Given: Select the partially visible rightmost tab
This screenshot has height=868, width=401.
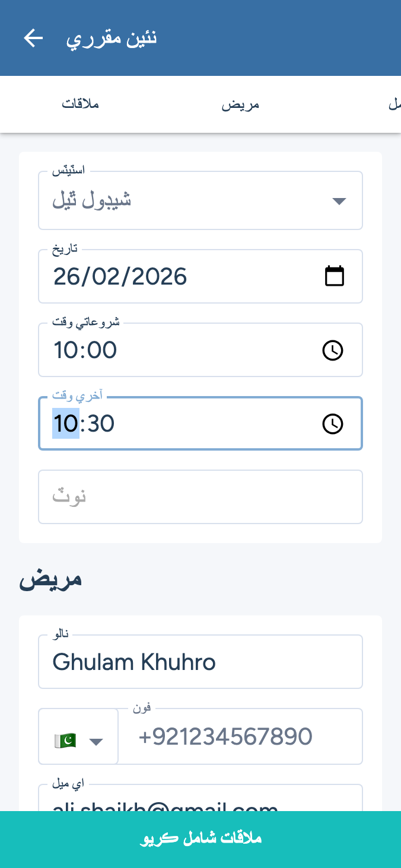Looking at the screenshot, I should [394, 105].
